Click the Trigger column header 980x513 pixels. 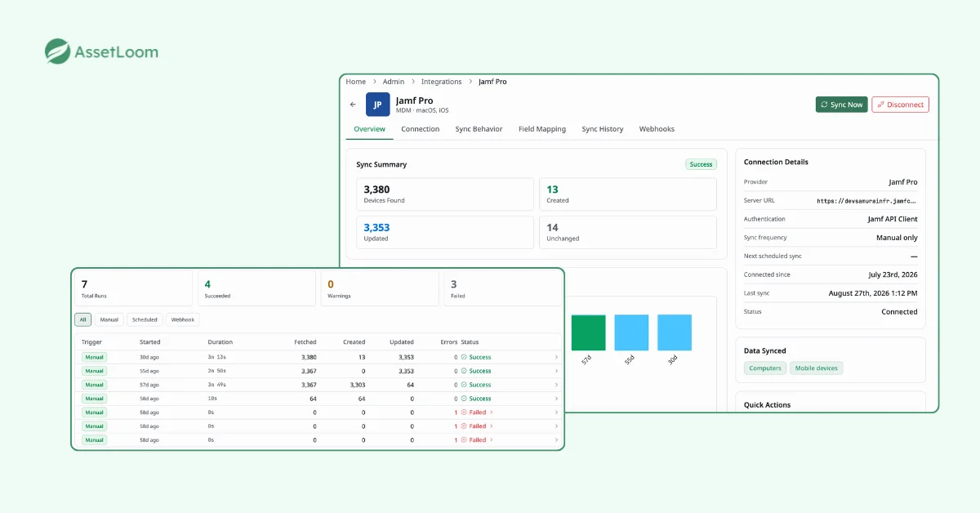(91, 342)
